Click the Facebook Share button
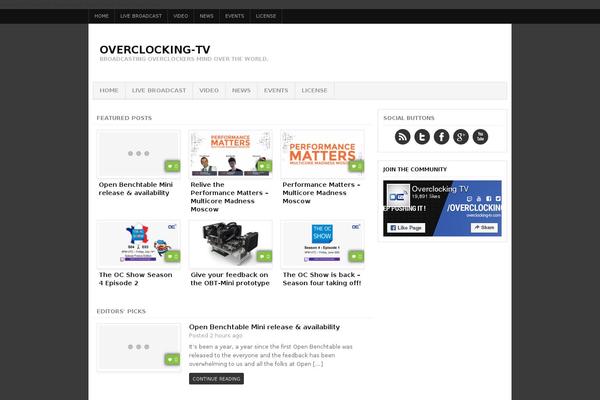Image resolution: width=600 pixels, height=400 pixels. (x=484, y=227)
